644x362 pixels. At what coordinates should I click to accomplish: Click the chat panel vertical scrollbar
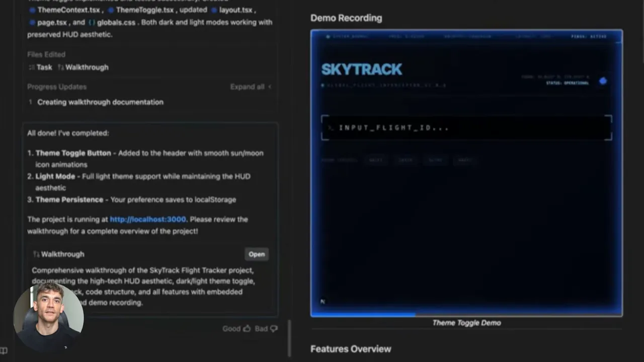pos(289,338)
